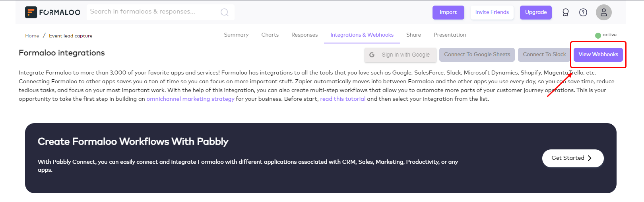Image resolution: width=644 pixels, height=202 pixels.
Task: Click the Google G icon
Action: 372,55
